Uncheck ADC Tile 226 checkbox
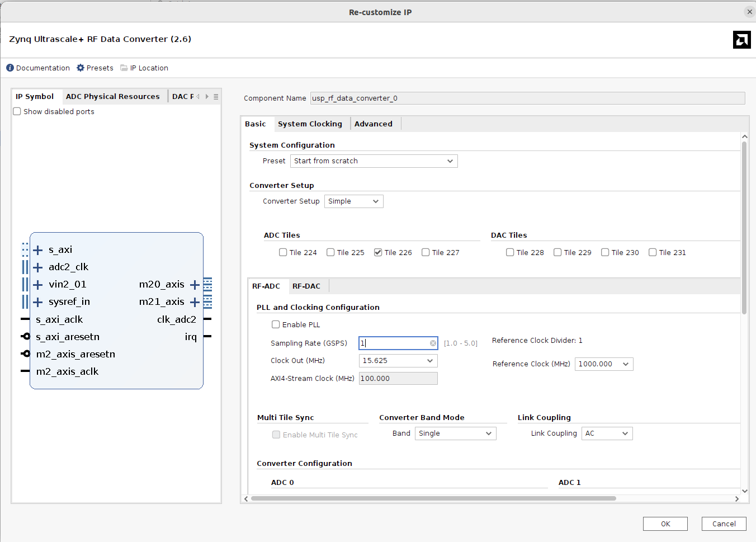 pos(378,252)
